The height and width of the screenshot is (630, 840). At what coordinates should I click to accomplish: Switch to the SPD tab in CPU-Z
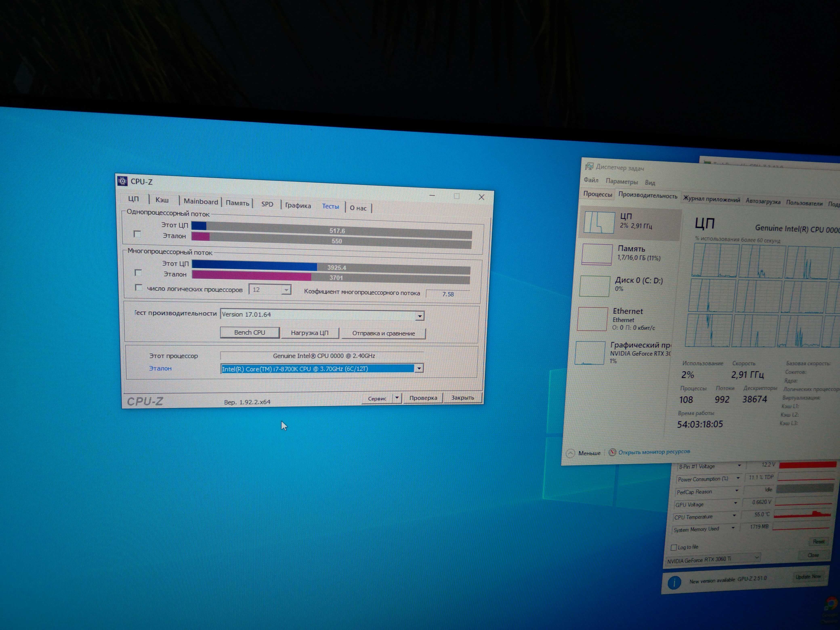(267, 204)
